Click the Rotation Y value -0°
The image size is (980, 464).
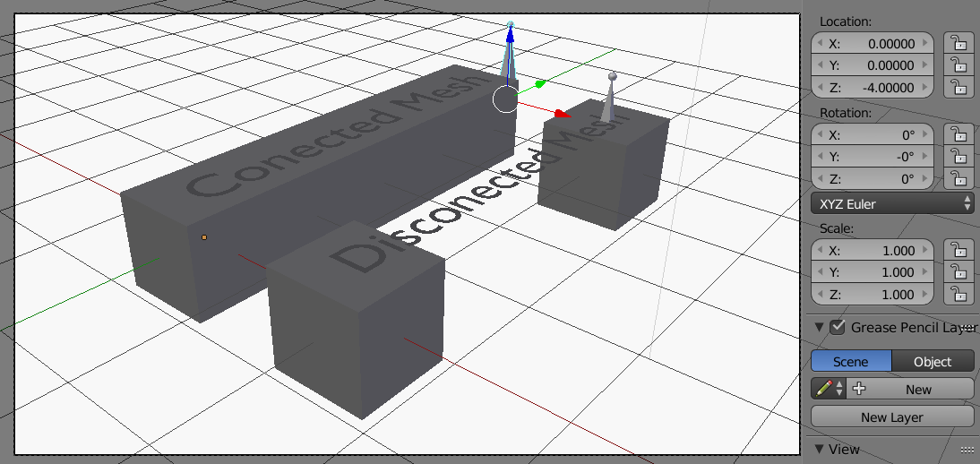pos(906,157)
